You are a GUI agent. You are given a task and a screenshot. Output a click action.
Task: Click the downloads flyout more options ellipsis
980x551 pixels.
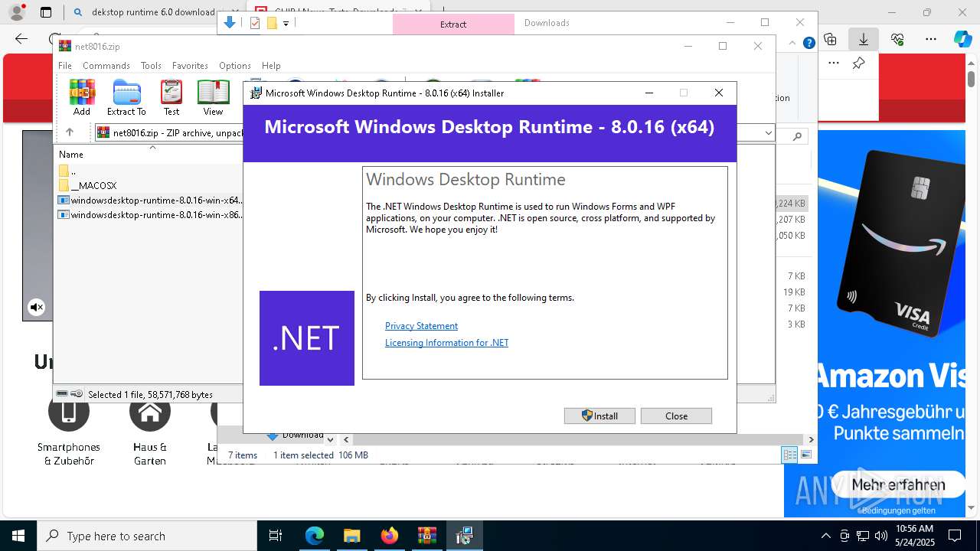pyautogui.click(x=834, y=64)
